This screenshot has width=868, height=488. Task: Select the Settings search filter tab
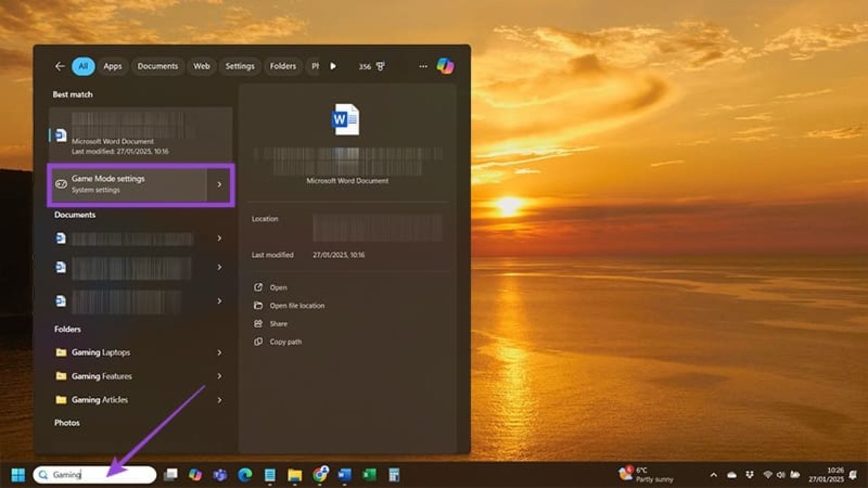[x=240, y=66]
